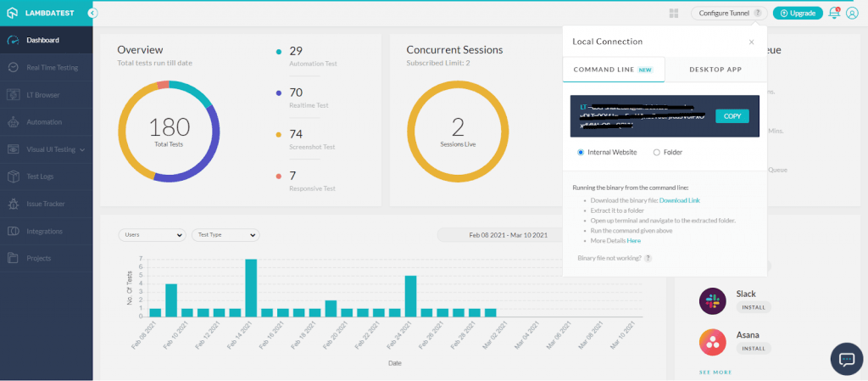868x381 pixels.
Task: Click the Issue Tracker bug icon
Action: pos(14,204)
